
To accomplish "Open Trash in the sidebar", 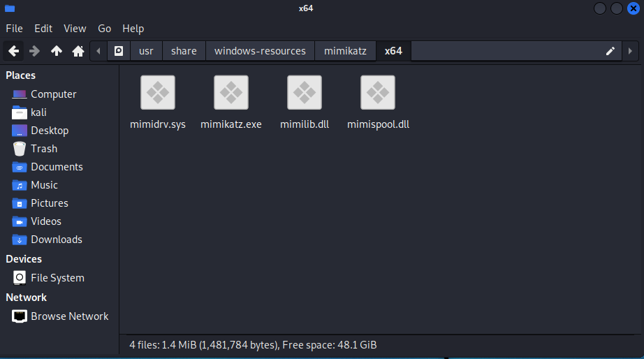I will (60, 149).
